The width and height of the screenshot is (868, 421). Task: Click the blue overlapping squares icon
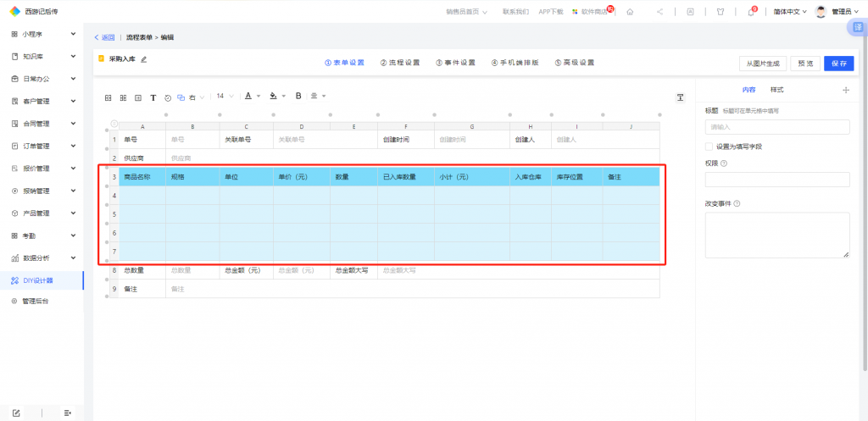coord(181,97)
